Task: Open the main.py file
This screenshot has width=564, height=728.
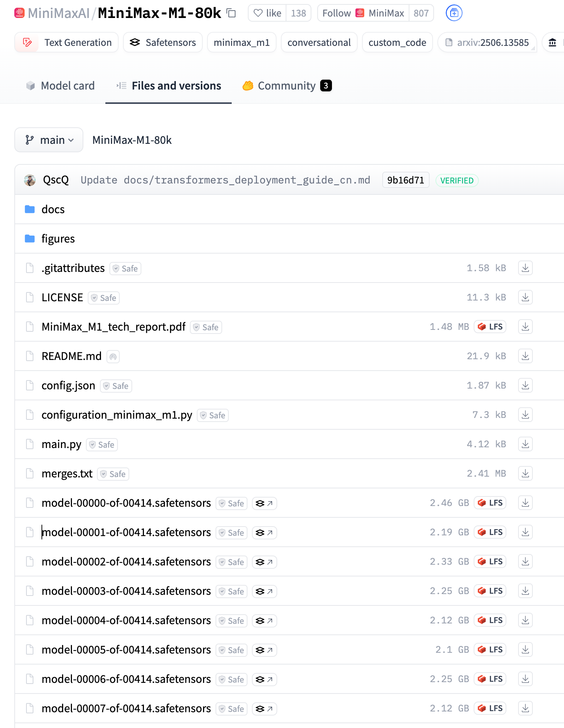Action: click(61, 444)
